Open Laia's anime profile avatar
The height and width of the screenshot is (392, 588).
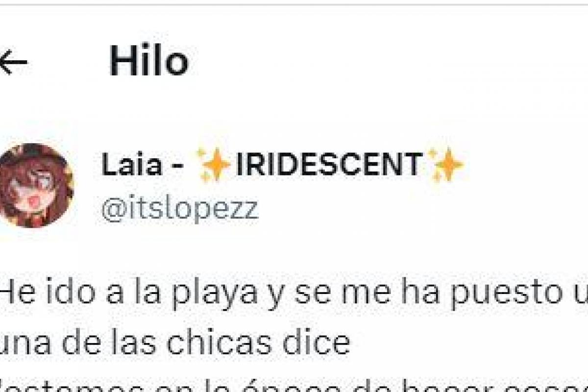click(35, 185)
